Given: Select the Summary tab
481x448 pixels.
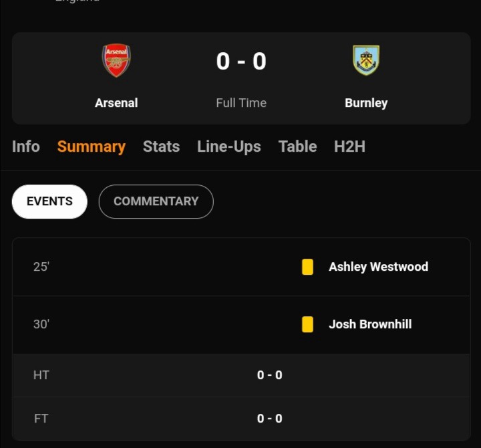Looking at the screenshot, I should (92, 147).
